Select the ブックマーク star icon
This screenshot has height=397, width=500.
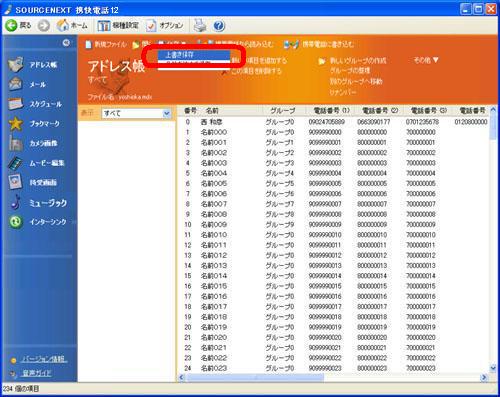click(16, 123)
